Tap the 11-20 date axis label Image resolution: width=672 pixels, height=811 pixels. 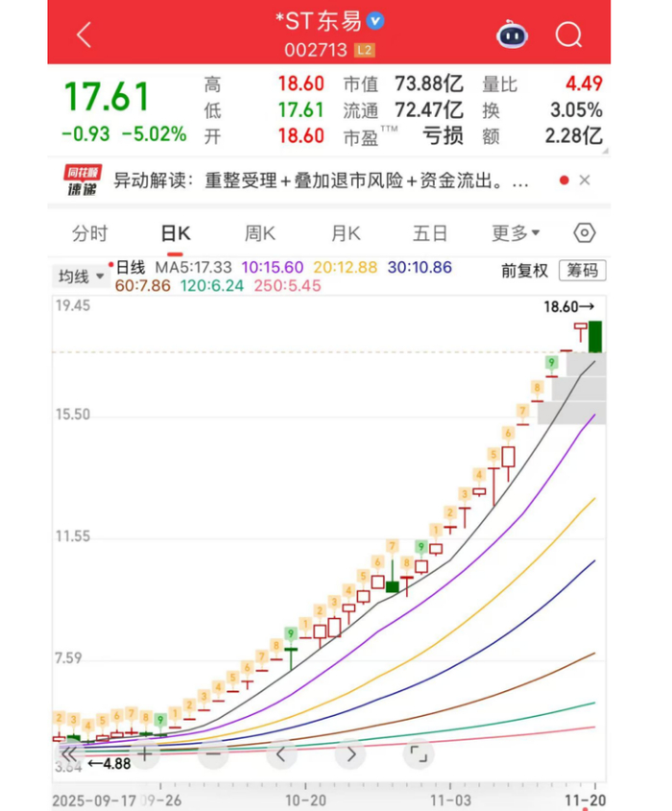(585, 800)
